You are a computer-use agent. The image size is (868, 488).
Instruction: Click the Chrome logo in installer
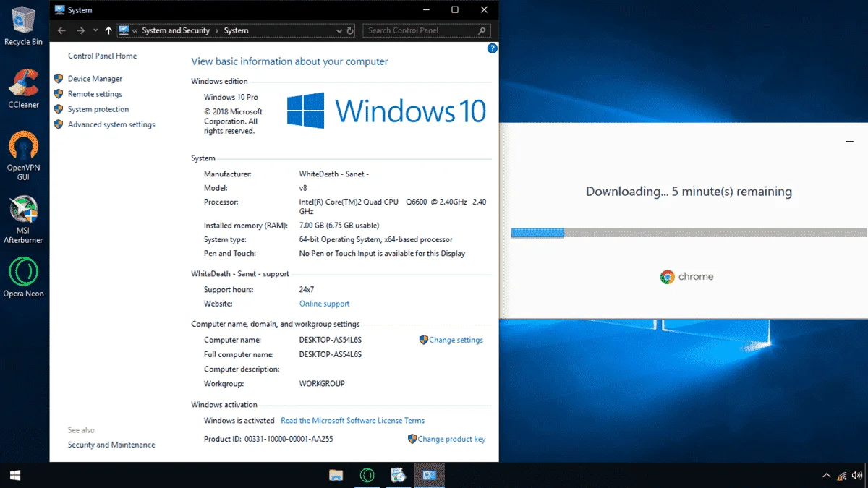[x=667, y=277]
